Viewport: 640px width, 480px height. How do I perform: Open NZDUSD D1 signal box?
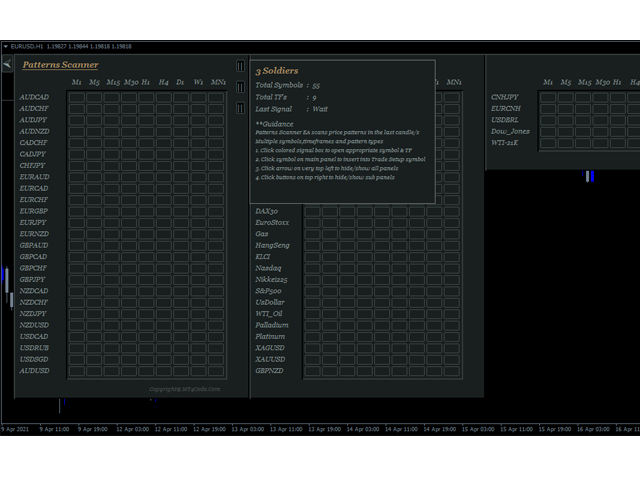(181, 325)
